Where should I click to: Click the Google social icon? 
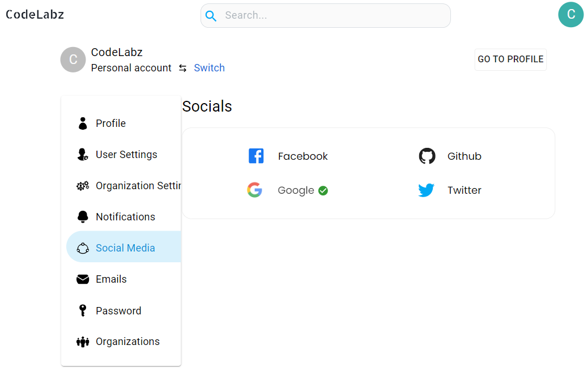pyautogui.click(x=255, y=190)
